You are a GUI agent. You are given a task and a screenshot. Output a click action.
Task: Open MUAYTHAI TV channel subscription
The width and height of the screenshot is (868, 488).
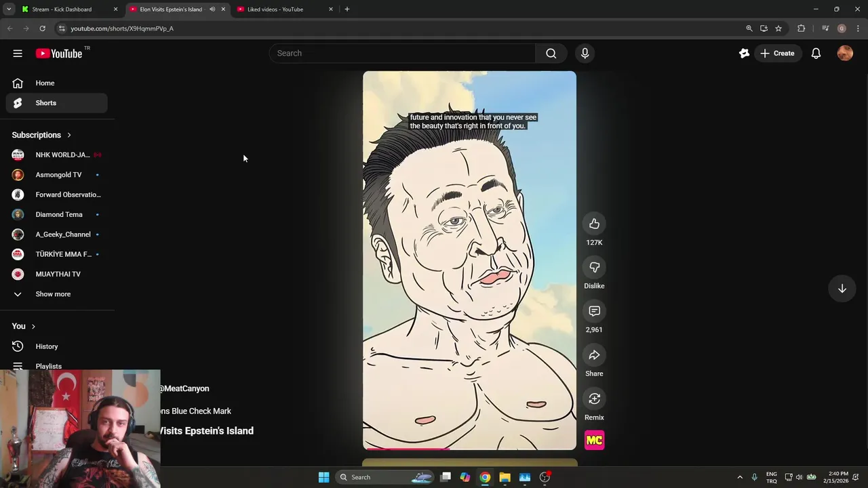pyautogui.click(x=57, y=274)
